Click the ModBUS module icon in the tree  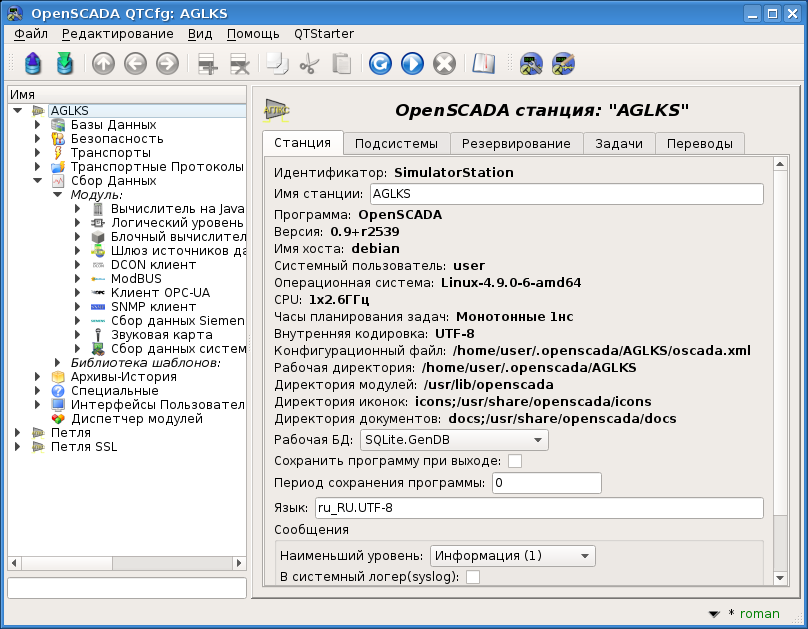coord(98,279)
